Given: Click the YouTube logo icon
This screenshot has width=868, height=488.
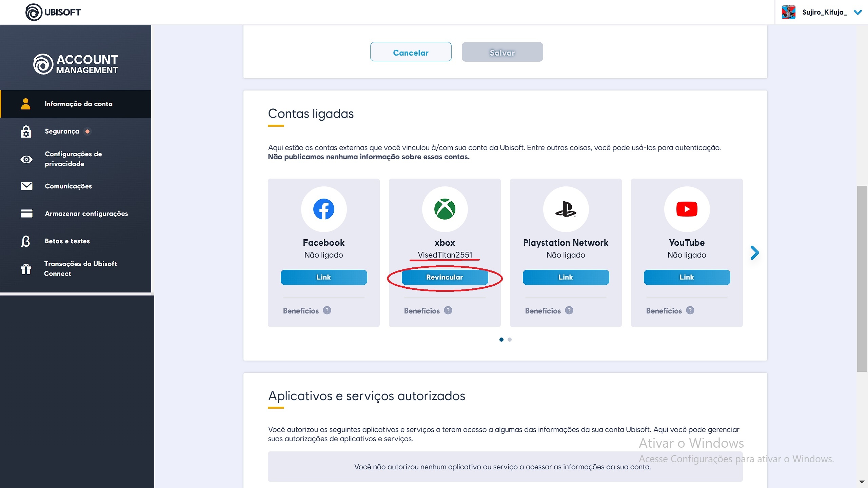Looking at the screenshot, I should pos(687,209).
